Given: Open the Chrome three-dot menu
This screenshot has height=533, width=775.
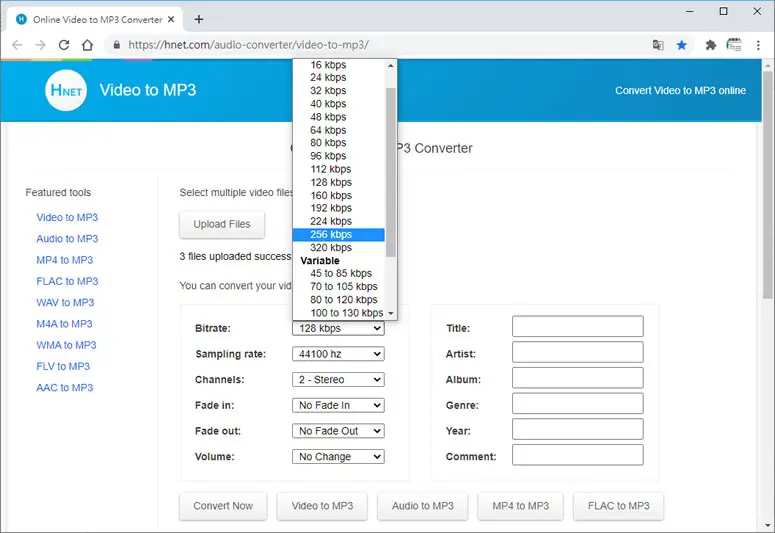Looking at the screenshot, I should [758, 45].
